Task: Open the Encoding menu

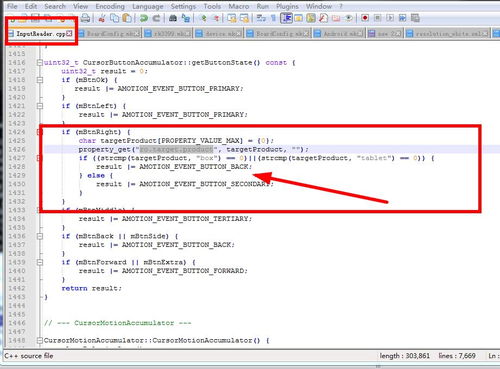Action: (x=110, y=6)
